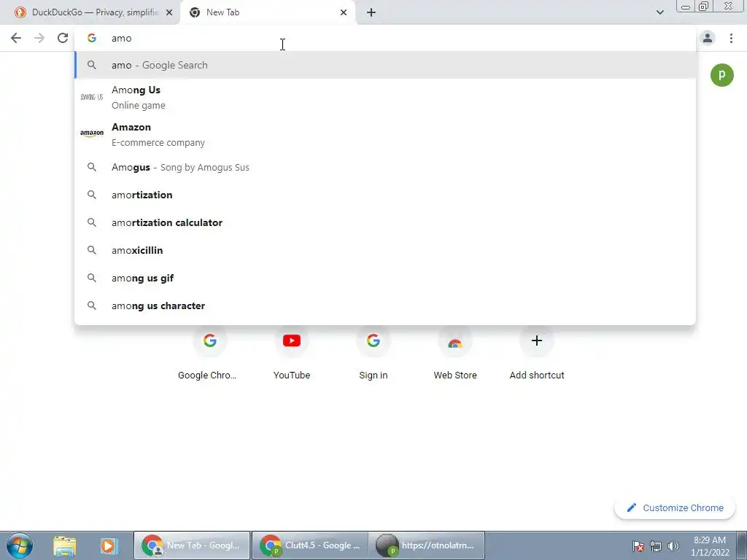Expand the tab search dropdown arrow

click(x=659, y=12)
